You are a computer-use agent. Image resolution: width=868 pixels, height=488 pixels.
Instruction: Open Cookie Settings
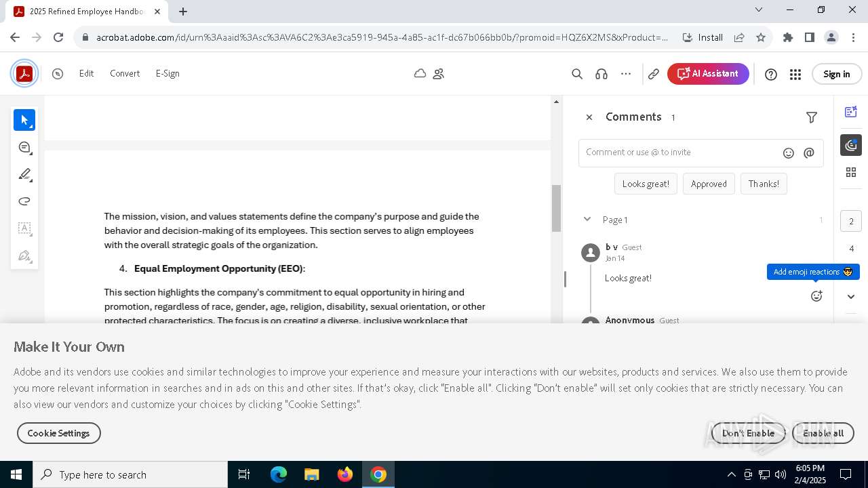[x=59, y=433]
